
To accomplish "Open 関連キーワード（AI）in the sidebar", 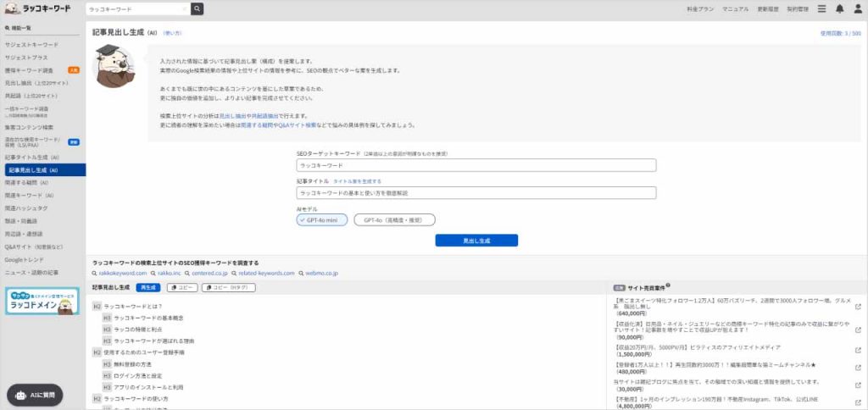I will click(x=30, y=196).
